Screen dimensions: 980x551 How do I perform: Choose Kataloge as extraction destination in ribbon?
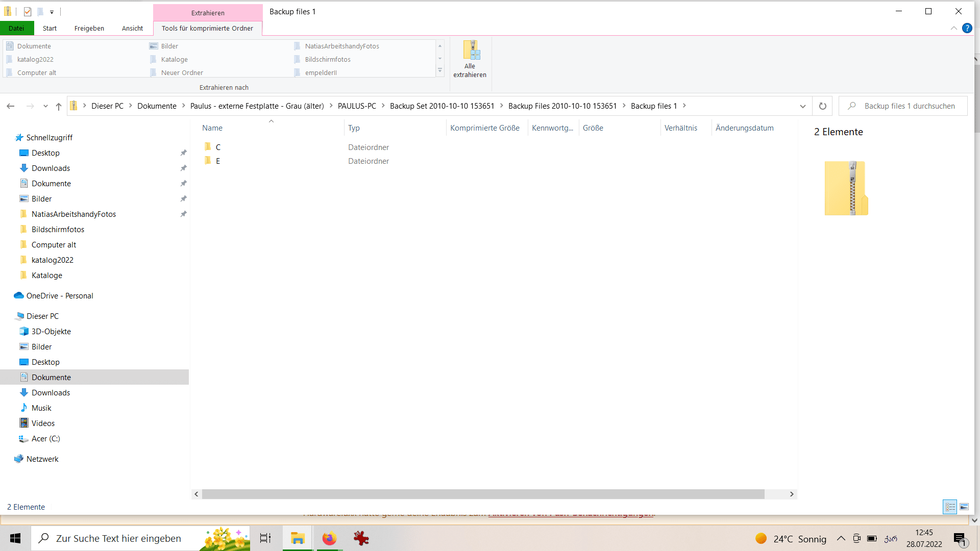pyautogui.click(x=174, y=60)
